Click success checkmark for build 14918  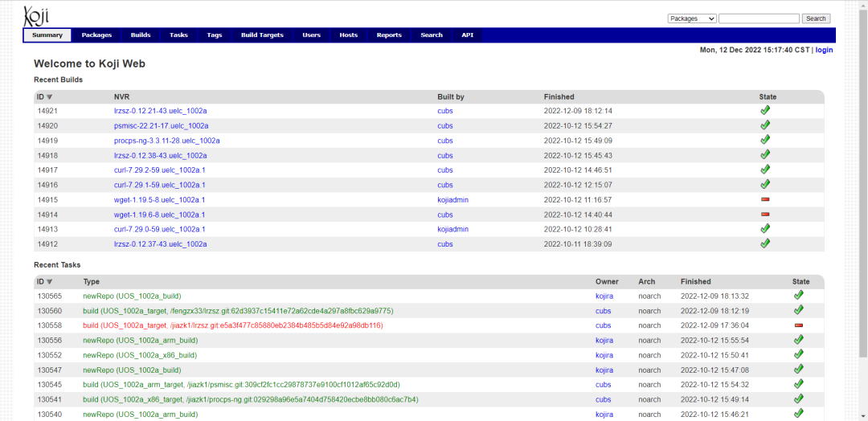pyautogui.click(x=765, y=154)
